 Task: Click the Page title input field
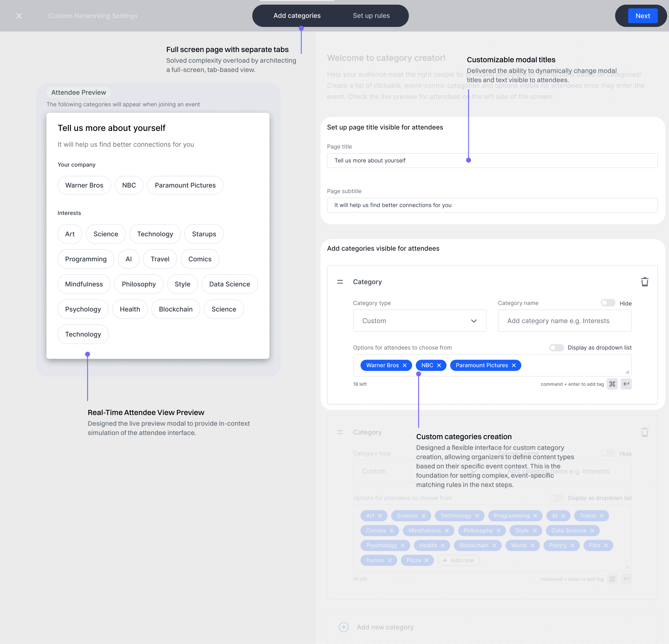(492, 160)
